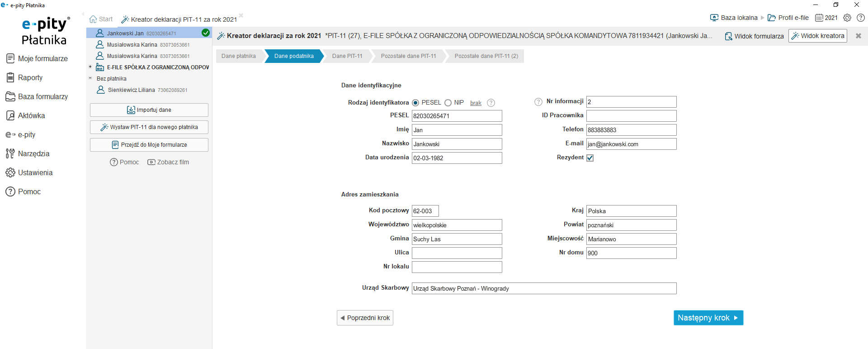The image size is (868, 349).
Task: Click the Nr informacji field
Action: pyautogui.click(x=632, y=102)
